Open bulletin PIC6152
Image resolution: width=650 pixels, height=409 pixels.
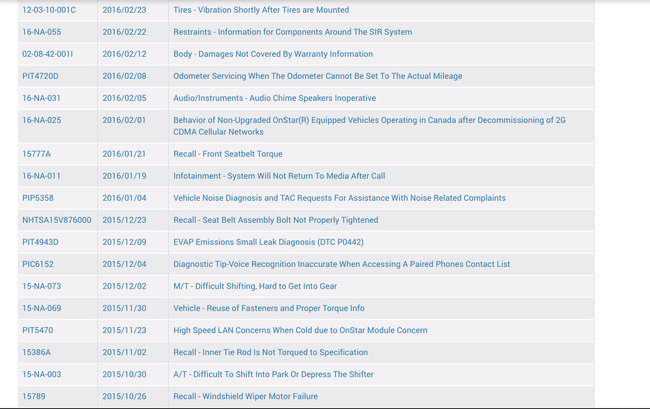[38, 264]
